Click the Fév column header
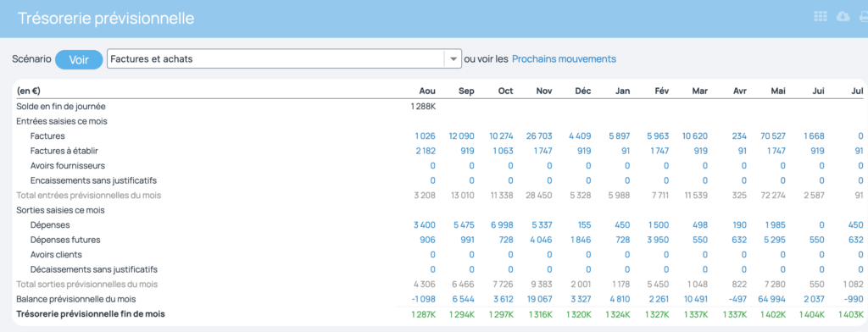Viewport: 868px width, 332px height. pyautogui.click(x=661, y=91)
